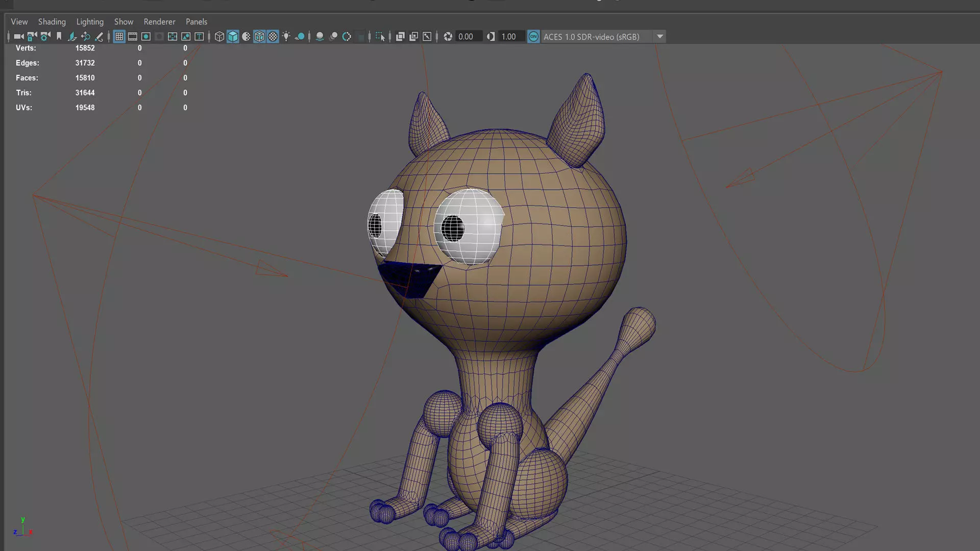Toggle the Shadows icon

pos(300,37)
